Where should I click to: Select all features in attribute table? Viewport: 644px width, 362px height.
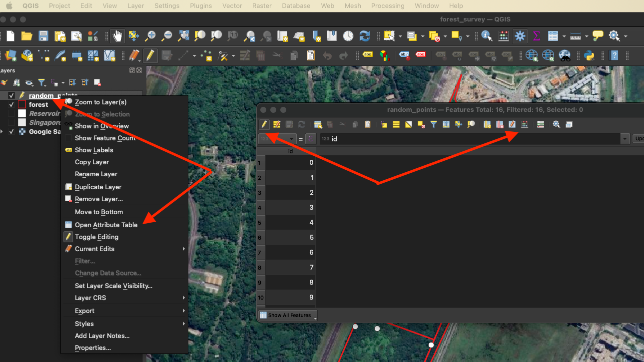click(x=396, y=124)
